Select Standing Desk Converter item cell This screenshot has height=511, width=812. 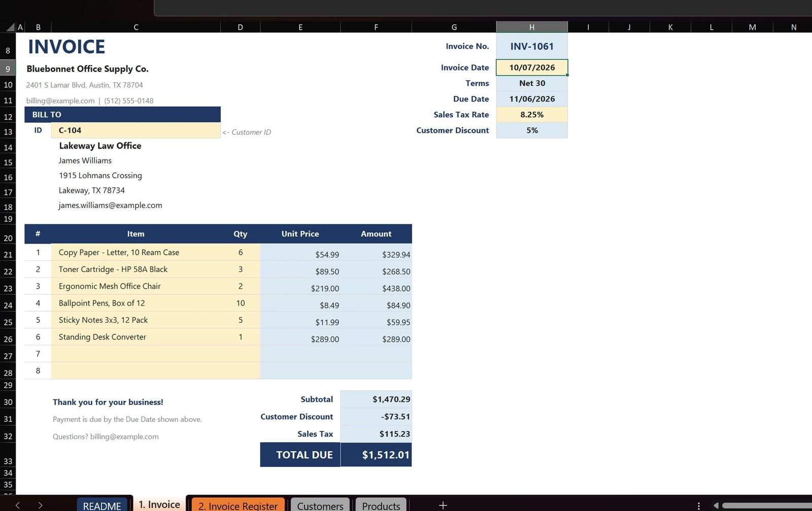[136, 337]
